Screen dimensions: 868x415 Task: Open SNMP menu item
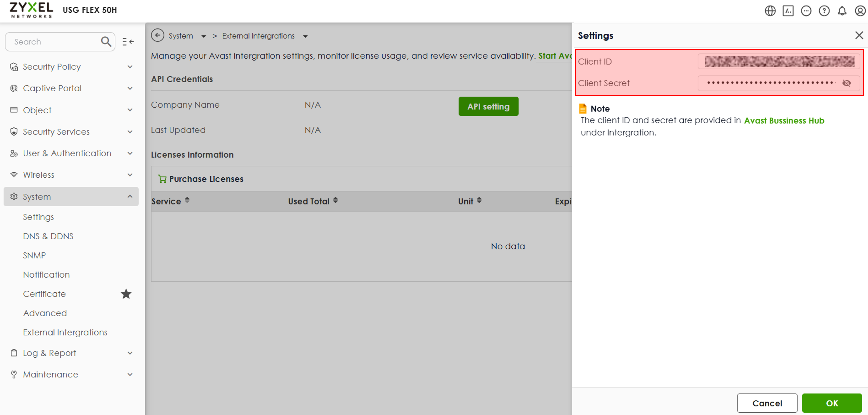(34, 255)
